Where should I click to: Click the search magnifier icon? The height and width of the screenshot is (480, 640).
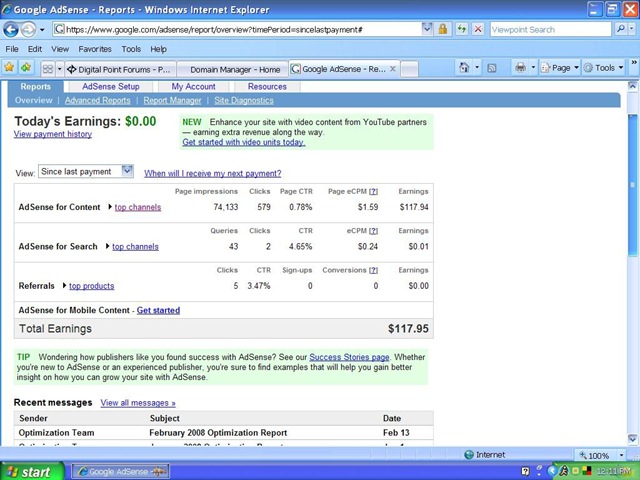pos(621,29)
